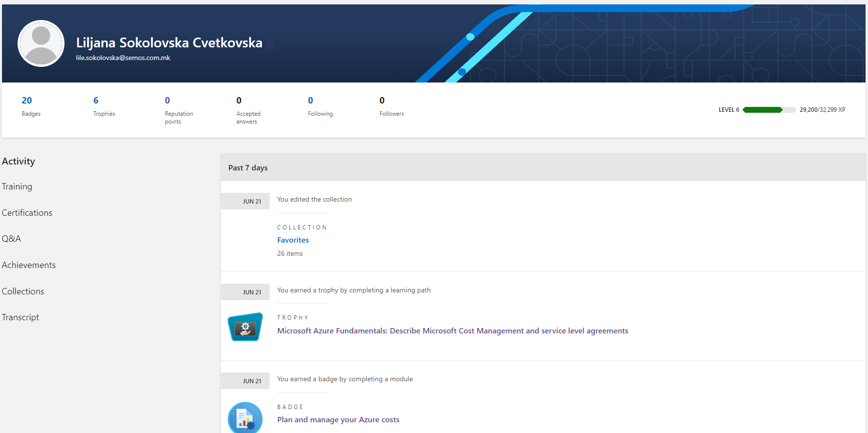The image size is (868, 433).
Task: Open the Activity section
Action: [x=19, y=161]
